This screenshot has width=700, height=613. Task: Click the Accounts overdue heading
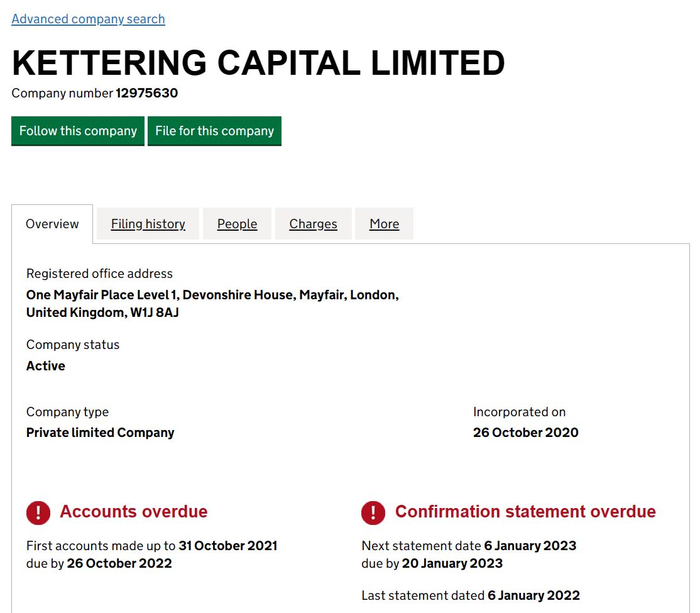[x=133, y=512]
